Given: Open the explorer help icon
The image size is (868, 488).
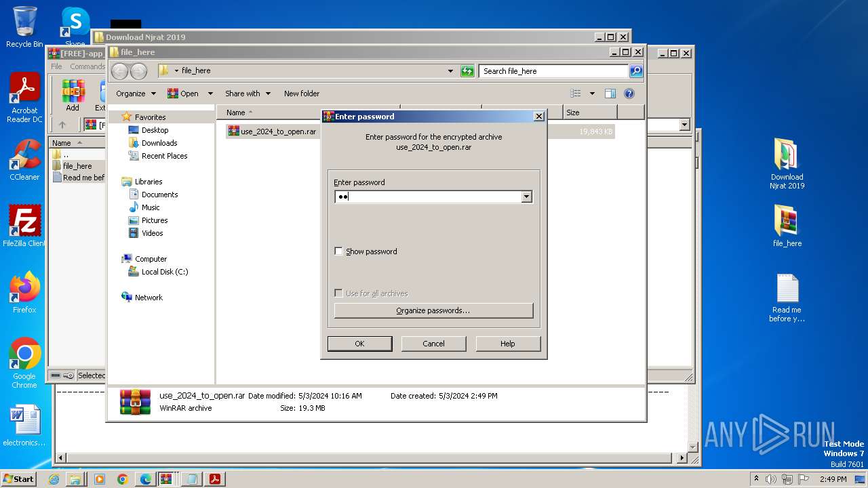Looking at the screenshot, I should click(629, 94).
